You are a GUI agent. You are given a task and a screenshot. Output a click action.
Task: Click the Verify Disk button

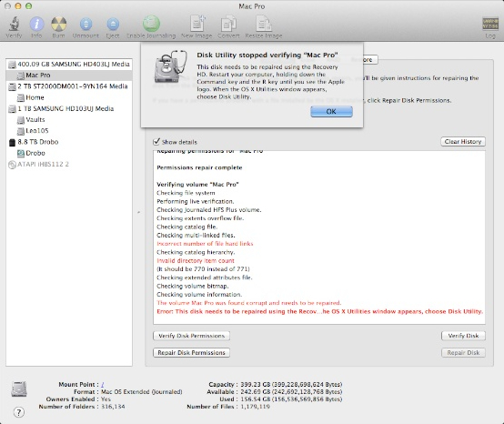click(463, 336)
